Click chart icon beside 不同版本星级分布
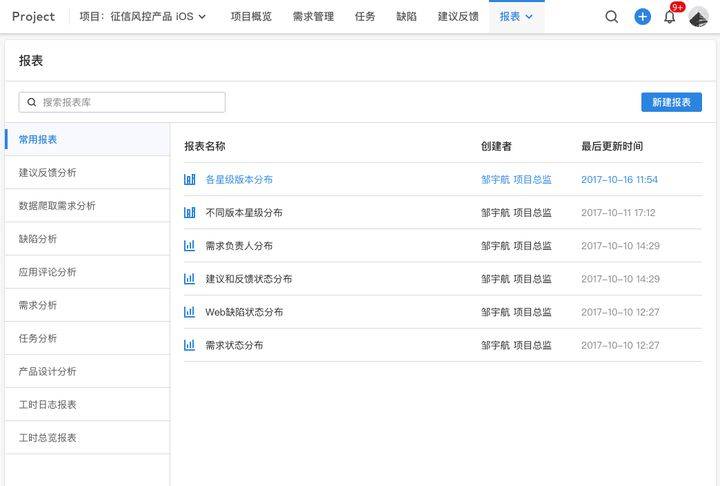Viewport: 720px width, 486px height. coord(190,213)
